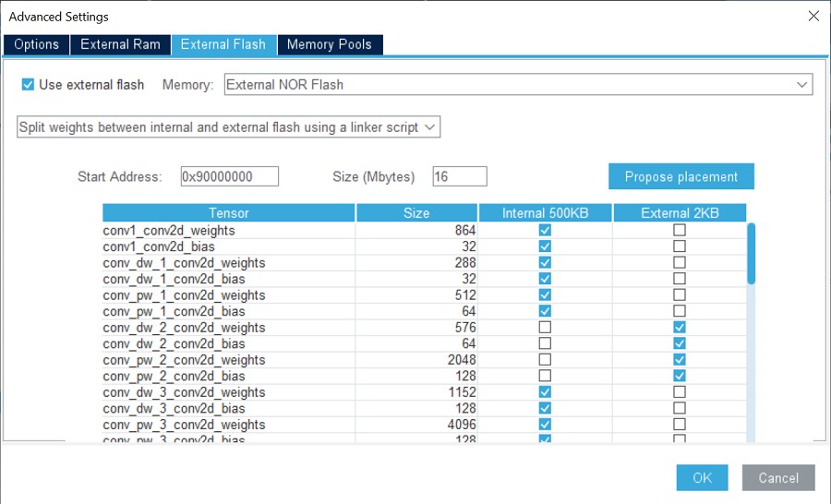Check External for conv1_conv2d_bias
The image size is (831, 504).
coord(680,246)
